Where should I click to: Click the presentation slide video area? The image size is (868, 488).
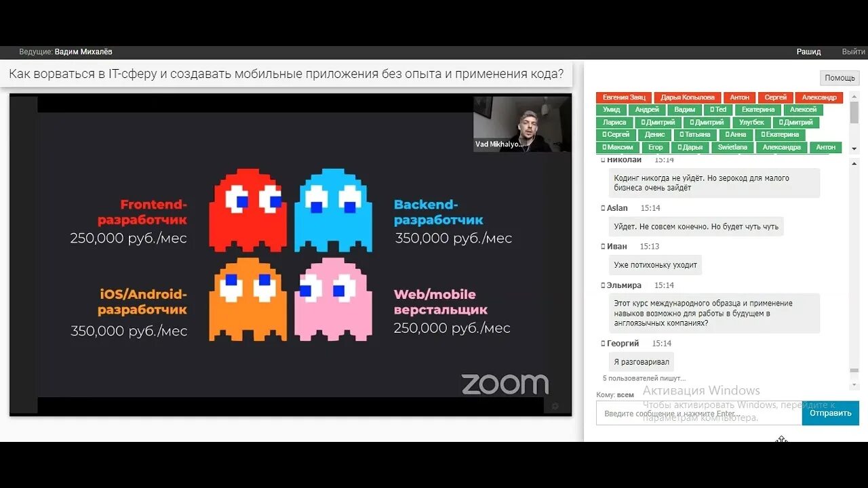coord(290,254)
